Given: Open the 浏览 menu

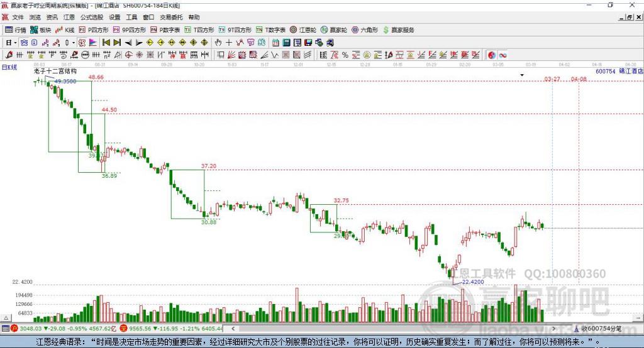Looking at the screenshot, I should (x=35, y=17).
